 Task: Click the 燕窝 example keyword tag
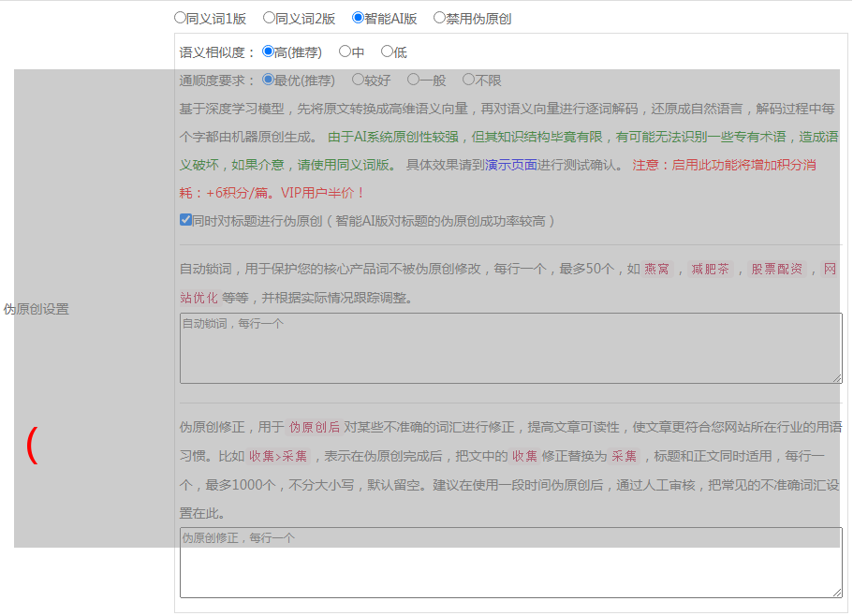pyautogui.click(x=657, y=270)
